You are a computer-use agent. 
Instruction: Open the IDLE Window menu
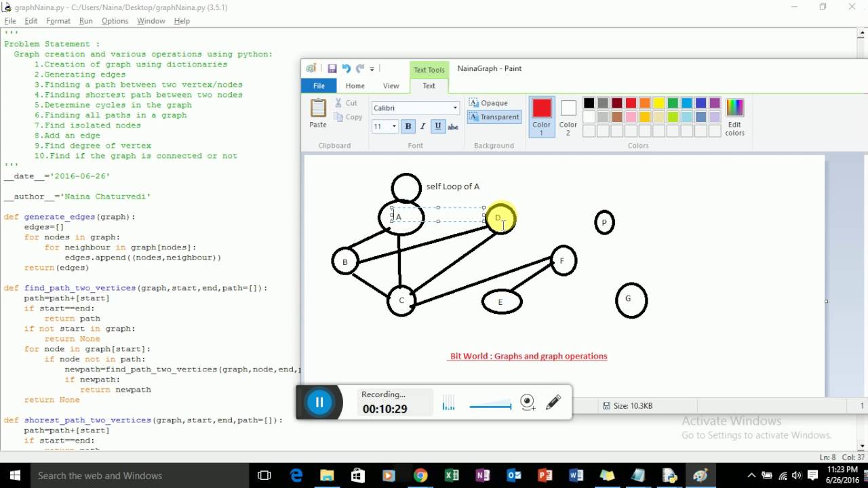tap(151, 21)
